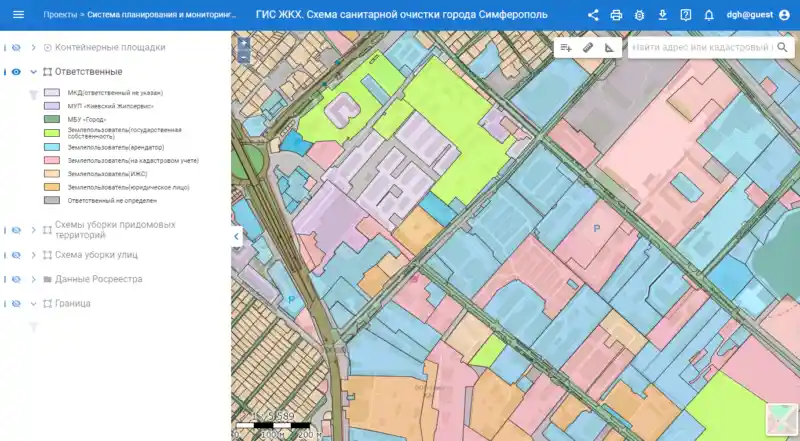Expand the Данные Росреестра folder
The width and height of the screenshot is (800, 441).
coord(34,279)
